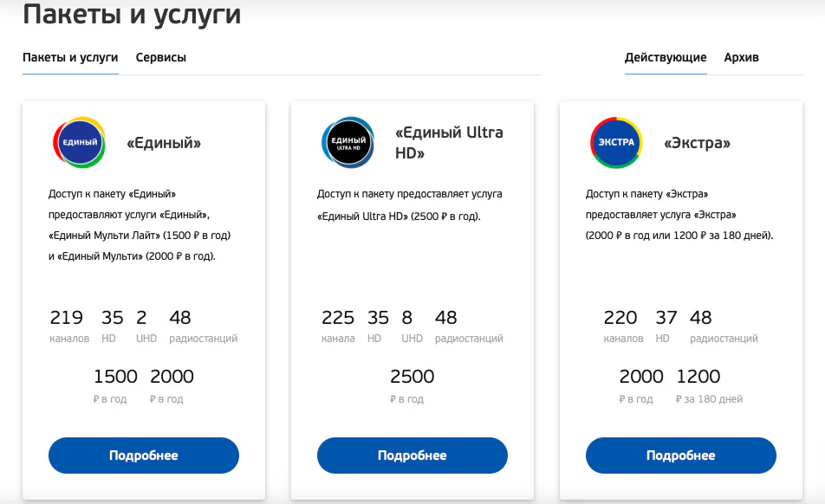Click the «Экстра» package title text
This screenshot has height=504, width=825.
[697, 143]
